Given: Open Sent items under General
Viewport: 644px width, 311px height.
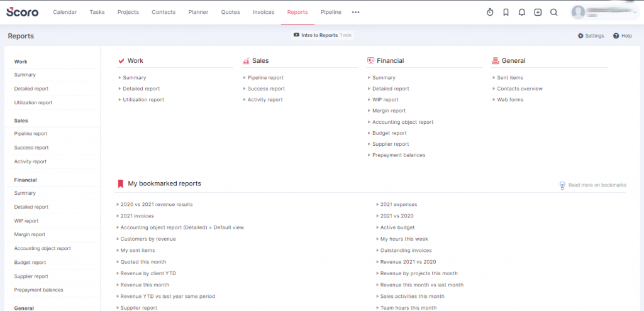Looking at the screenshot, I should 510,77.
